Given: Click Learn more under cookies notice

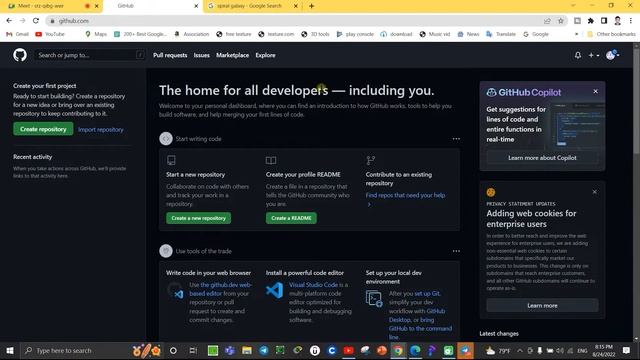Looking at the screenshot, I should click(542, 305).
